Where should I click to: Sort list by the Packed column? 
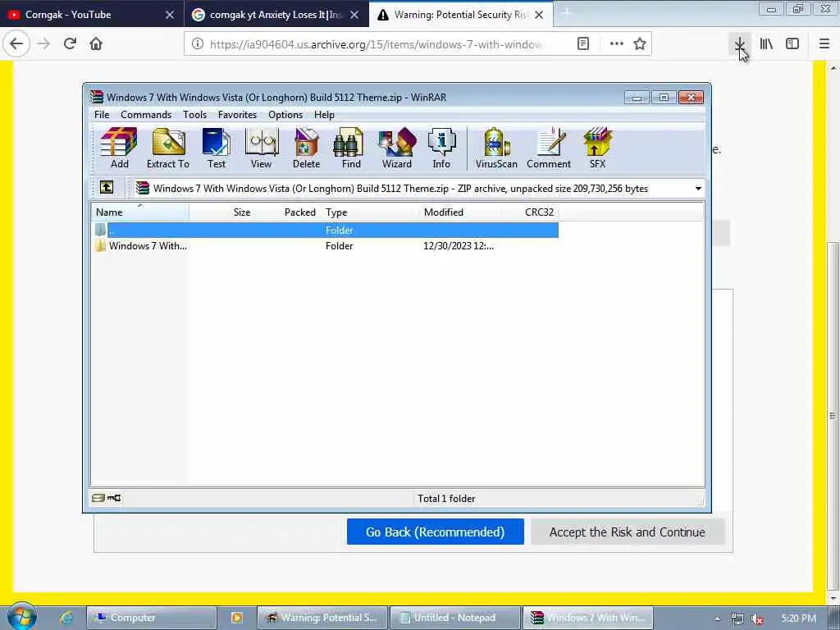(286, 212)
